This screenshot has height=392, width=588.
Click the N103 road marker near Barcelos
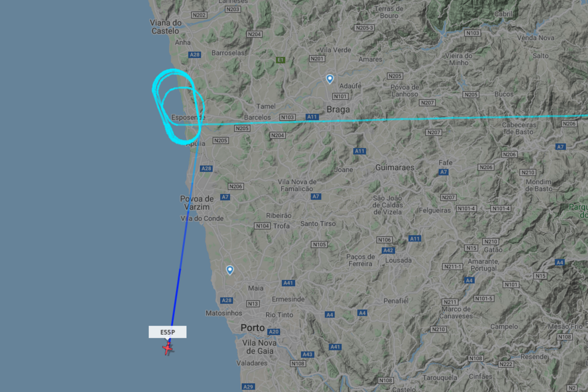coord(287,117)
